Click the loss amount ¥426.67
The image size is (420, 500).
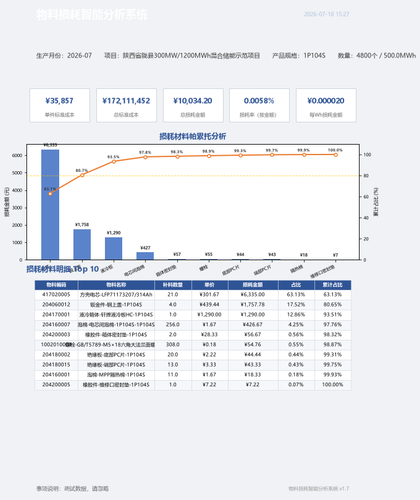[253, 325]
